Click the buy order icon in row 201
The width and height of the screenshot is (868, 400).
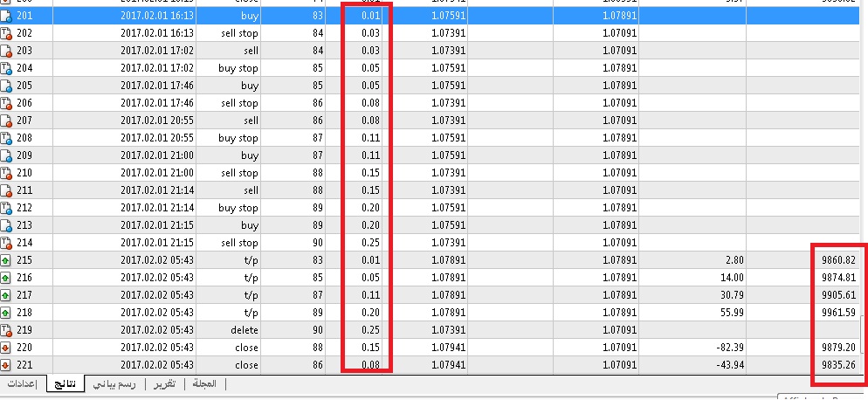6,16
